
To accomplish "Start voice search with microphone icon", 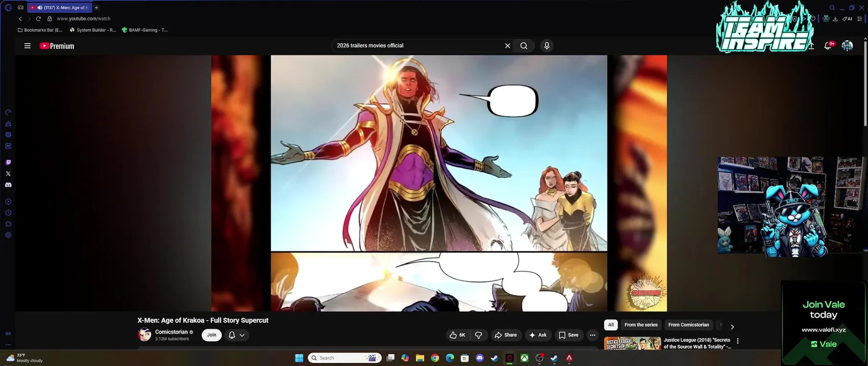I will 546,46.
